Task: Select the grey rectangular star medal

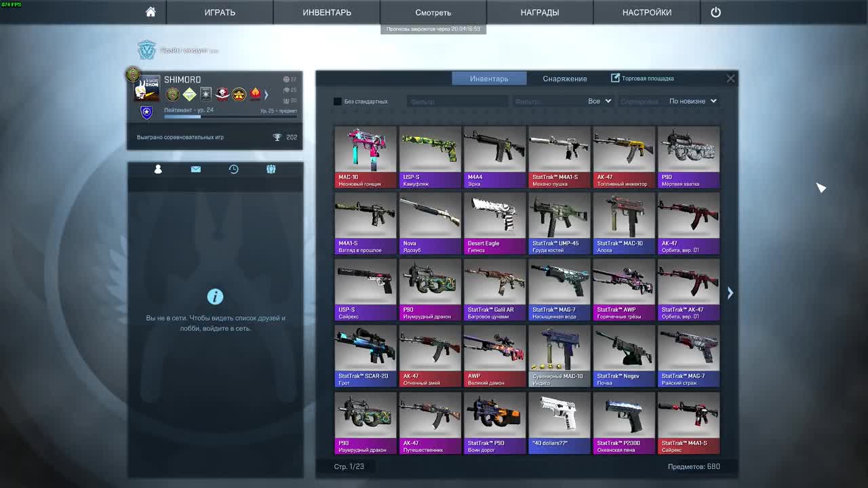Action: (205, 94)
